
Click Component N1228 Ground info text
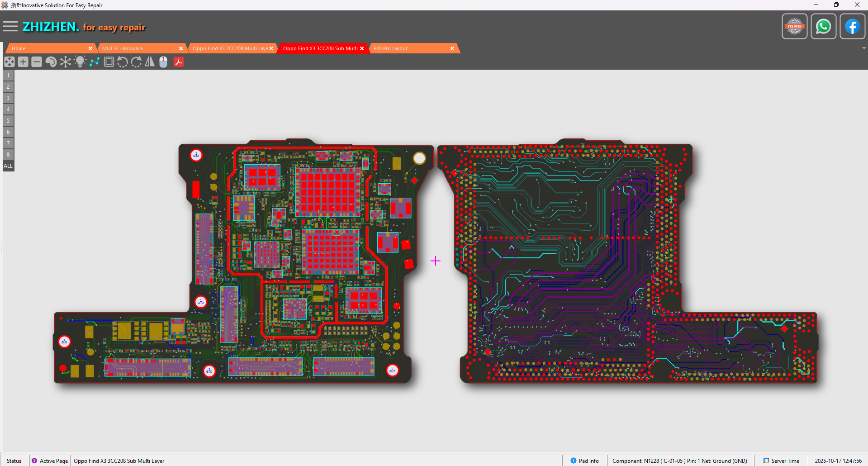tap(680, 461)
